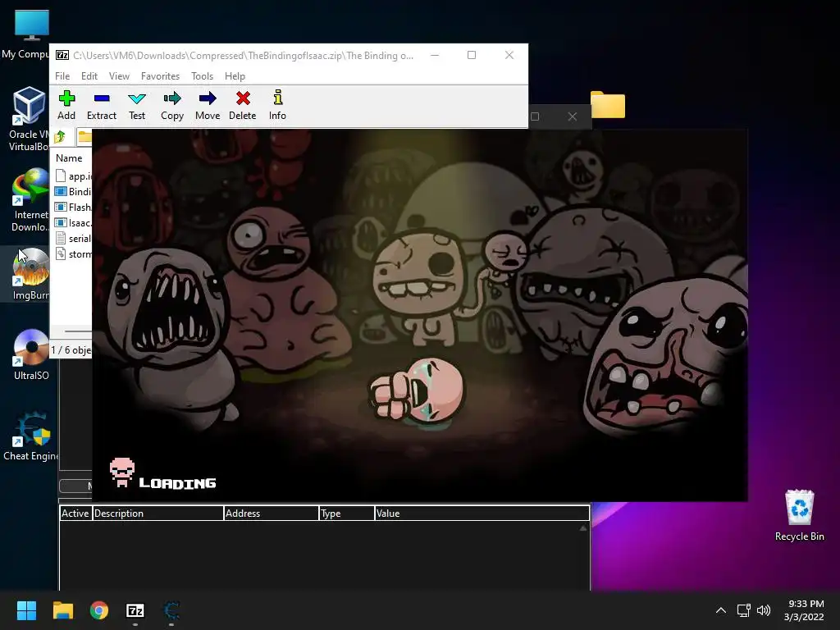
Task: Go up one folder level in 7-Zip
Action: pyautogui.click(x=60, y=137)
